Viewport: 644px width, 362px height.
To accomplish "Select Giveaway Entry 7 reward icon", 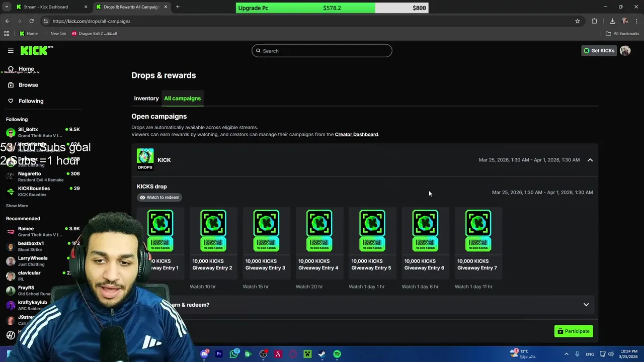I will pyautogui.click(x=478, y=231).
